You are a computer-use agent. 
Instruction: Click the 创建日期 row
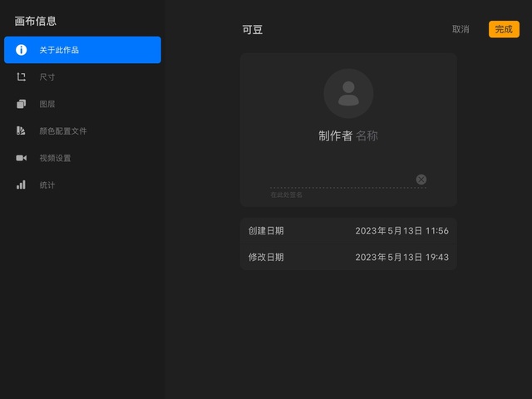coord(348,230)
